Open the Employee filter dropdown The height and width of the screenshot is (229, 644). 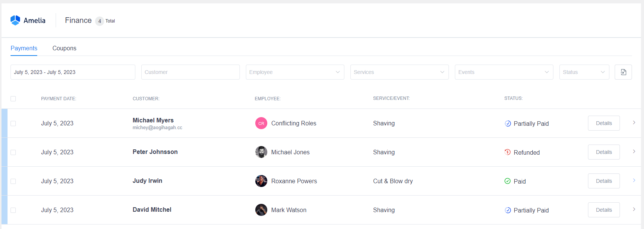pos(295,72)
